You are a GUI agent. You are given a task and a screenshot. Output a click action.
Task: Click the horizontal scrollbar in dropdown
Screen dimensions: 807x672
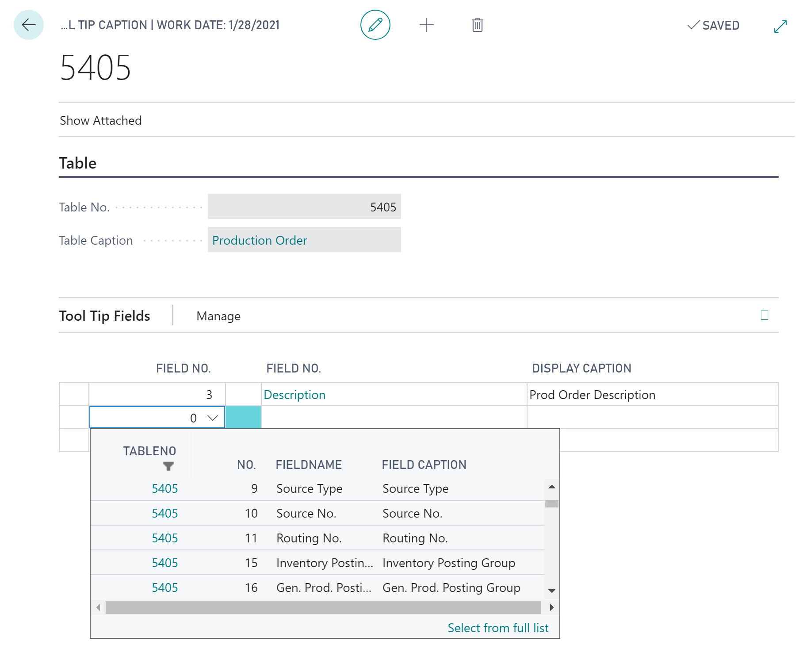(323, 607)
